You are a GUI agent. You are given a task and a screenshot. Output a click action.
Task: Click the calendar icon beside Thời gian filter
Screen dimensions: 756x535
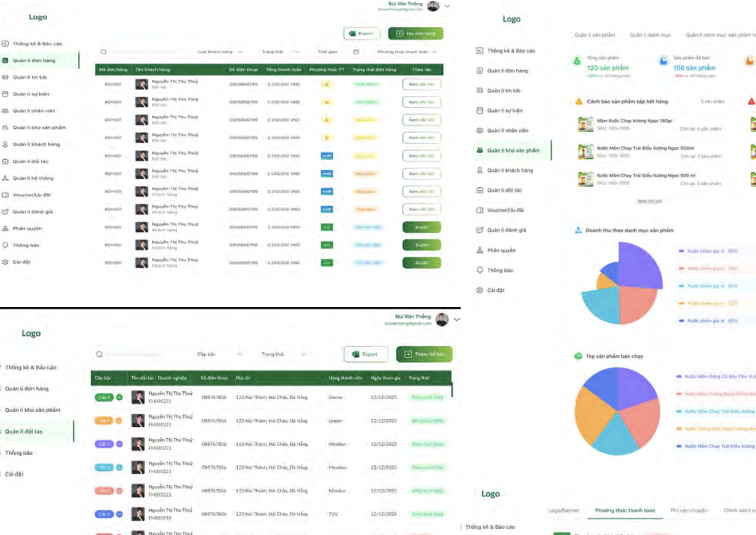click(x=356, y=52)
